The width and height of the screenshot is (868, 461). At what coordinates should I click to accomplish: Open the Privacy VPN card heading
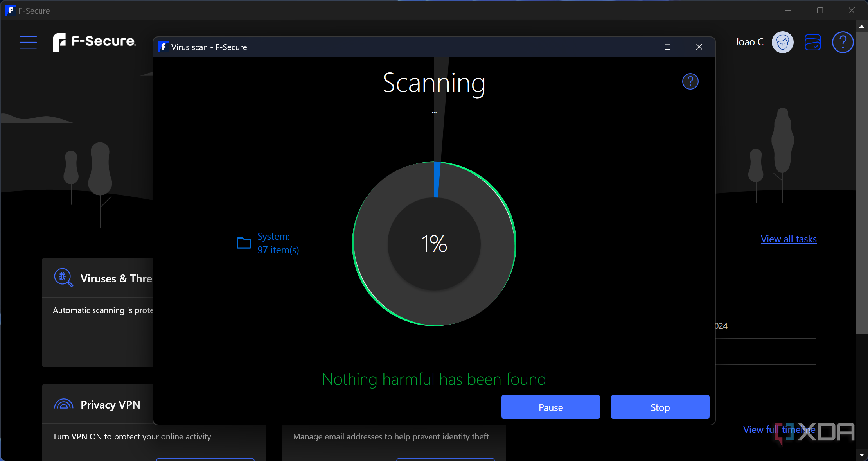point(110,405)
